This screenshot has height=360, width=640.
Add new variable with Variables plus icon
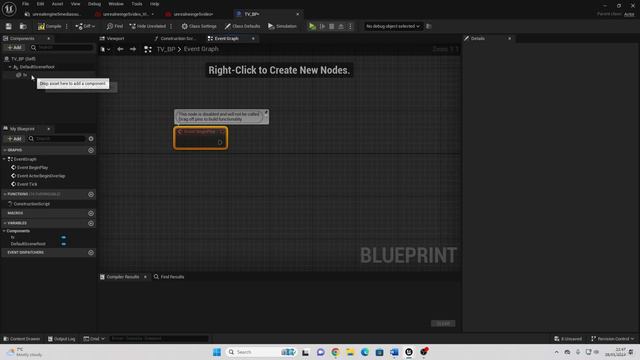coord(91,223)
